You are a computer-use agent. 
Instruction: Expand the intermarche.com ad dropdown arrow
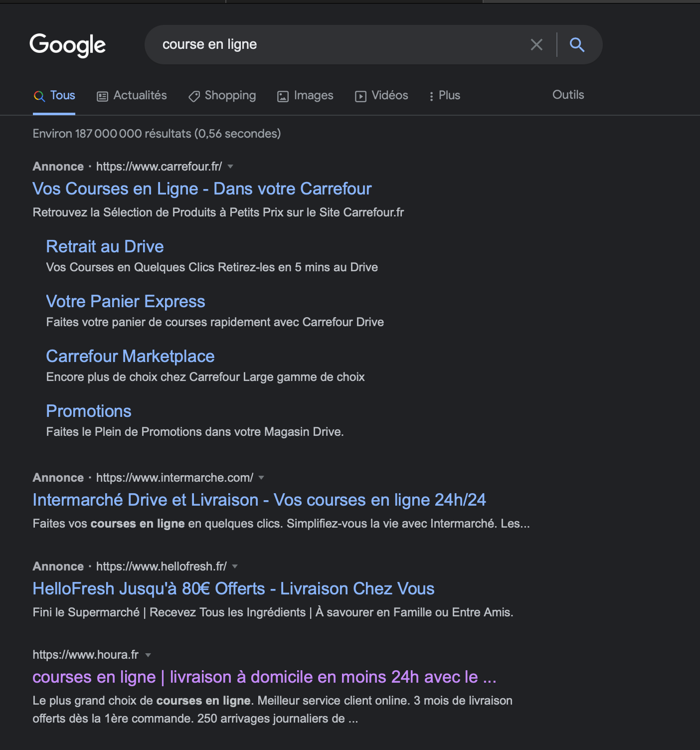tap(261, 478)
